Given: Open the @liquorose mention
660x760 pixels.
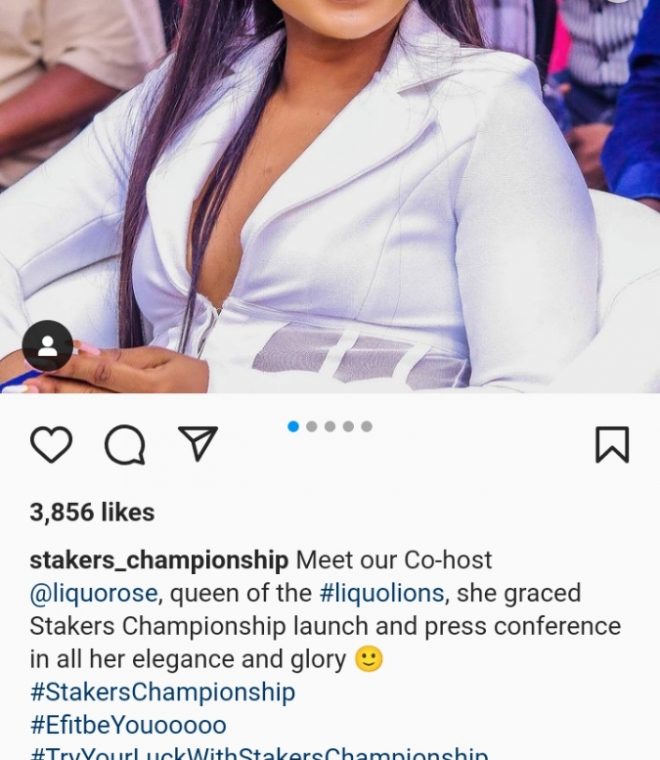Looking at the screenshot, I should tap(94, 594).
